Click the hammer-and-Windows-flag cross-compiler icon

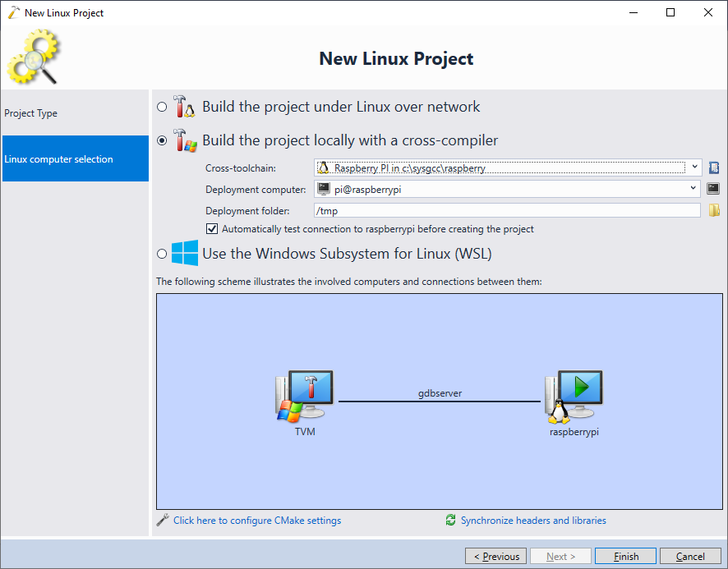pyautogui.click(x=185, y=140)
